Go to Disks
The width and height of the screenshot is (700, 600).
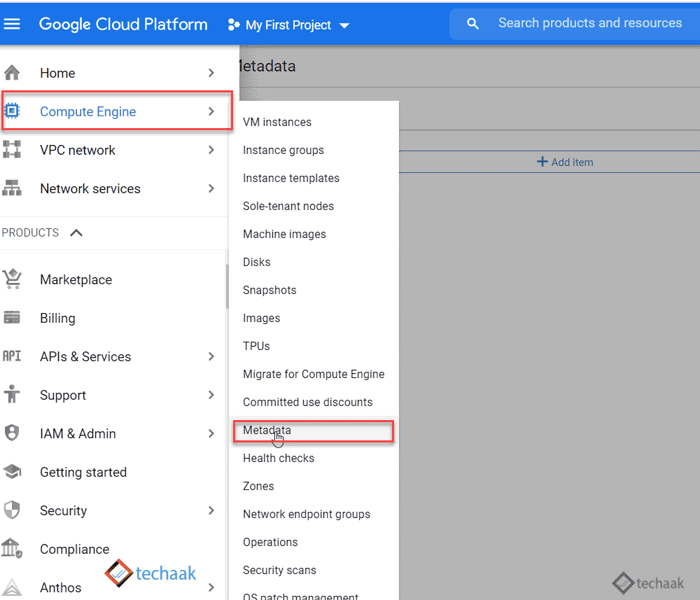point(256,262)
